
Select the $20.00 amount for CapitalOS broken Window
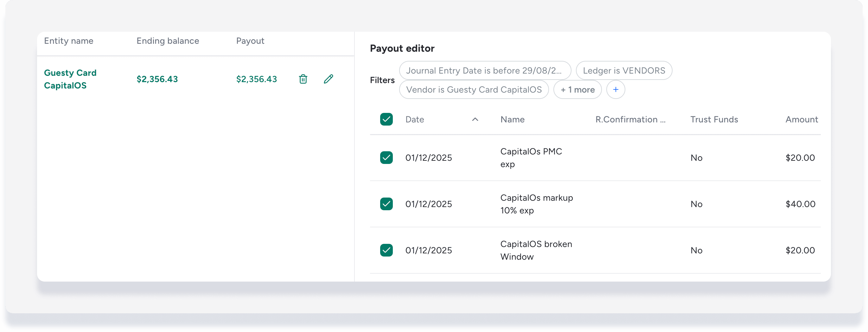[800, 250]
